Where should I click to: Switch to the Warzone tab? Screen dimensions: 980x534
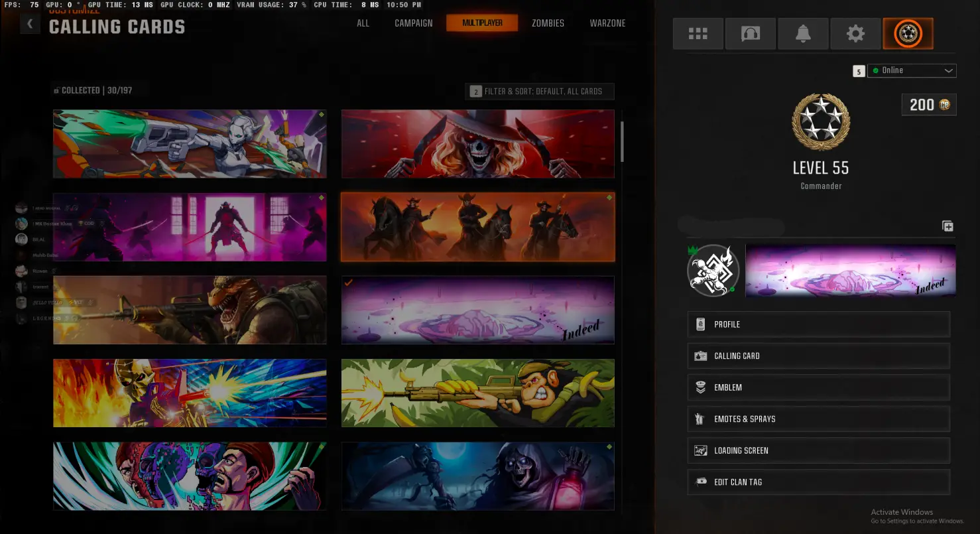click(x=607, y=23)
